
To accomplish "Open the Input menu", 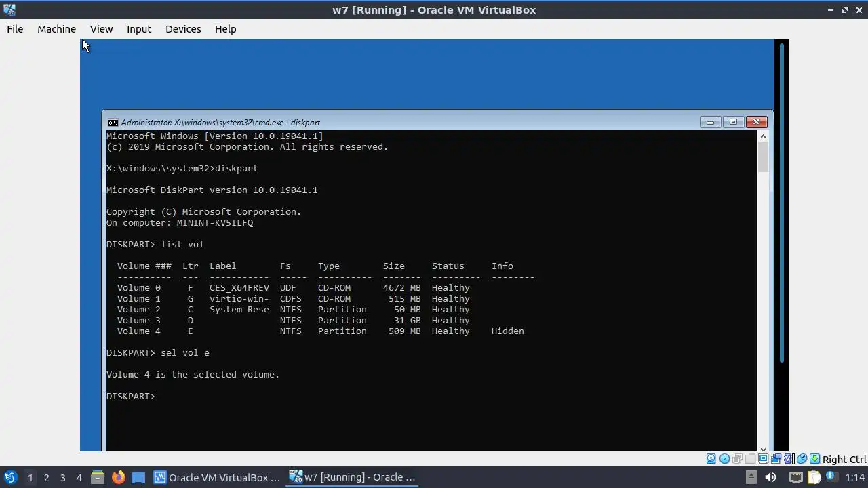I will pos(139,29).
